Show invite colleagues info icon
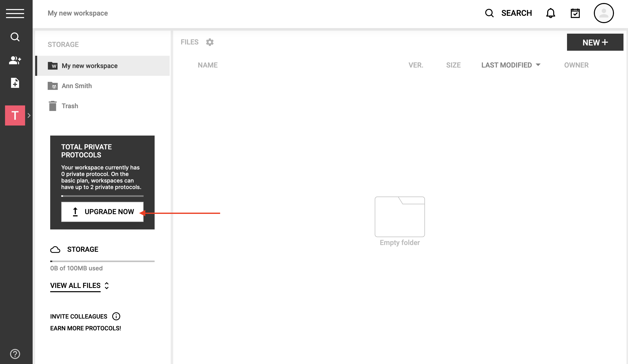This screenshot has width=628, height=364. tap(116, 316)
